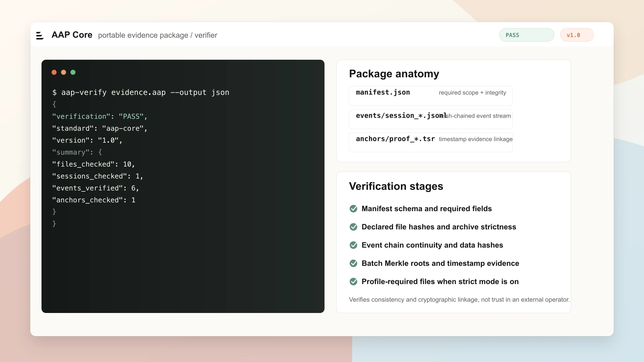This screenshot has height=362, width=644.
Task: Click checkmark beside Batch Merkle roots stage
Action: click(x=353, y=263)
